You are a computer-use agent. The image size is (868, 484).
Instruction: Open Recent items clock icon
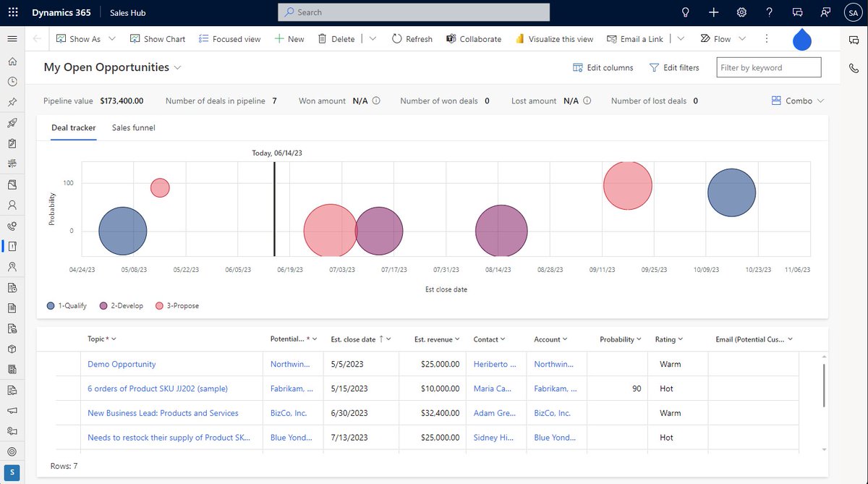12,82
